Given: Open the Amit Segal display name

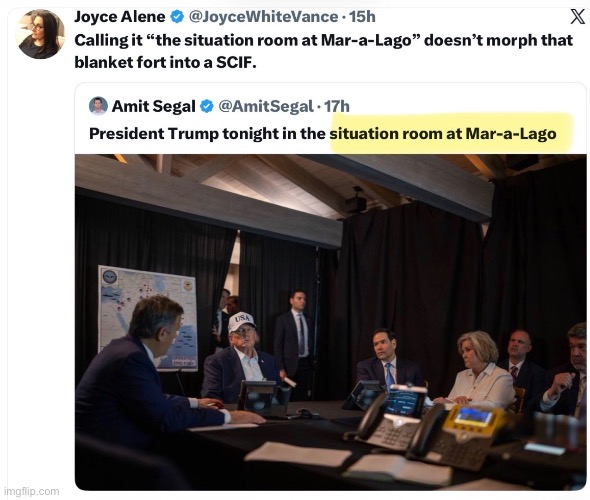Looking at the screenshot, I should (154, 106).
